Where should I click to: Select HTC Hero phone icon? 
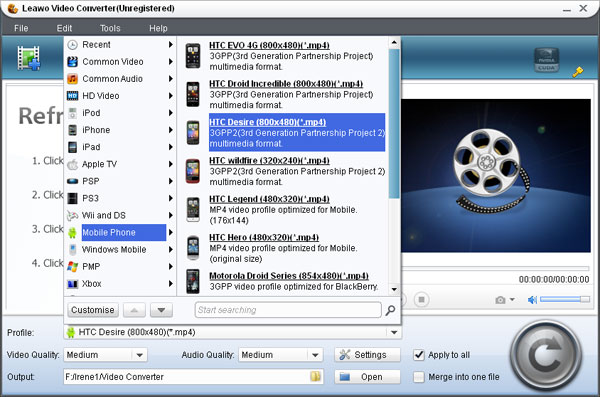coord(193,248)
